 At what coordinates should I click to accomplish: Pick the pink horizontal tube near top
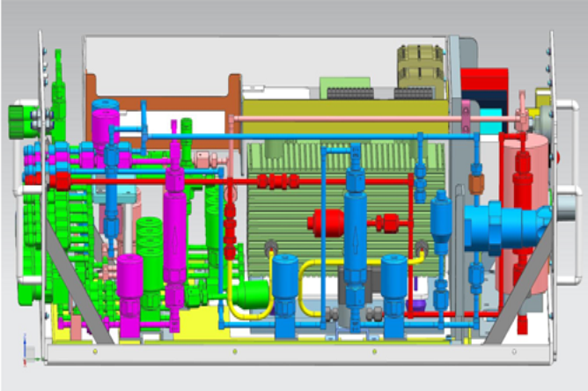(352, 119)
